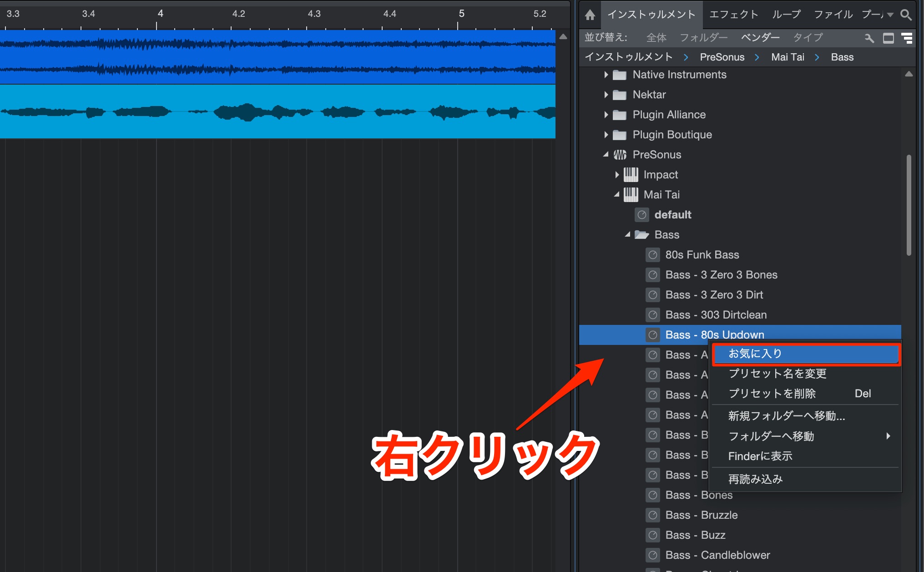Select the 80s Funk Bass preset
This screenshot has width=924, height=572.
[x=702, y=255]
